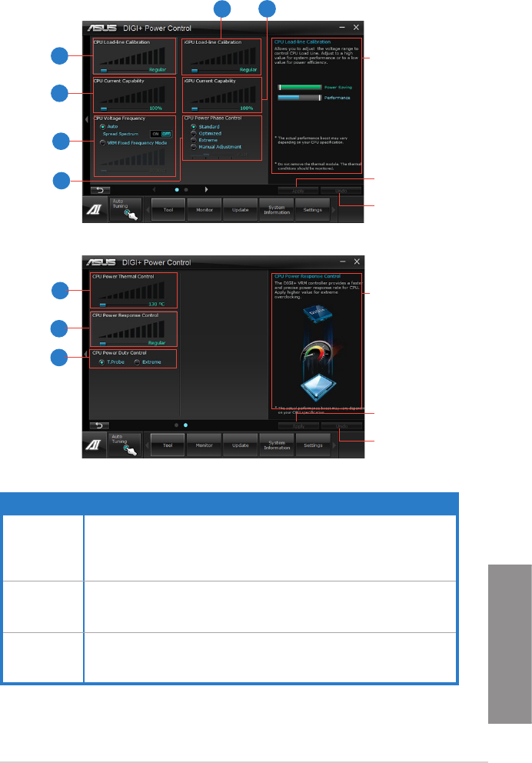Viewport: 532px width, 763px height.
Task: Choose Standard CPU Power Phase Control
Action: [x=194, y=126]
